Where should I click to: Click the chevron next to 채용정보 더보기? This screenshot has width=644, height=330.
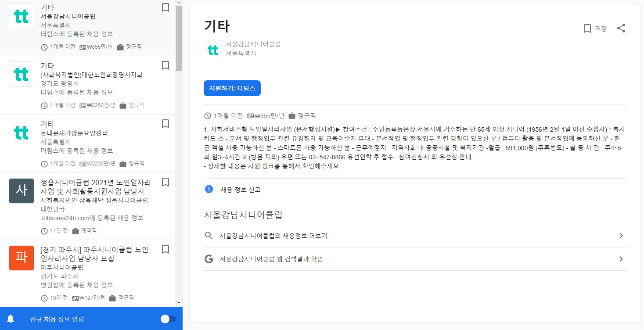tap(621, 236)
